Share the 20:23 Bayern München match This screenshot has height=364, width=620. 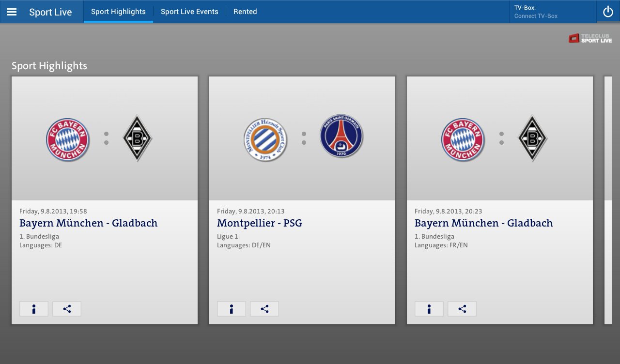click(462, 309)
